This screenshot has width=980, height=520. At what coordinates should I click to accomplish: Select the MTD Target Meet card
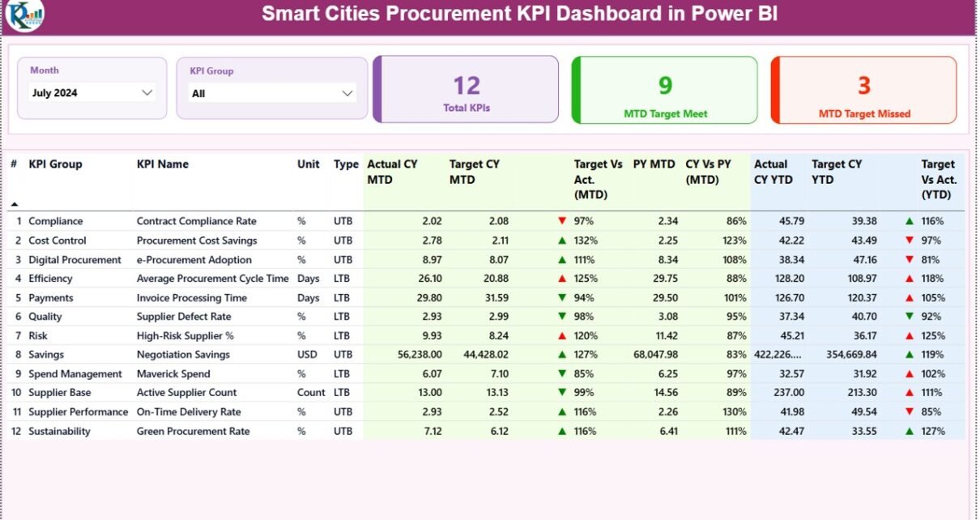coord(665,90)
